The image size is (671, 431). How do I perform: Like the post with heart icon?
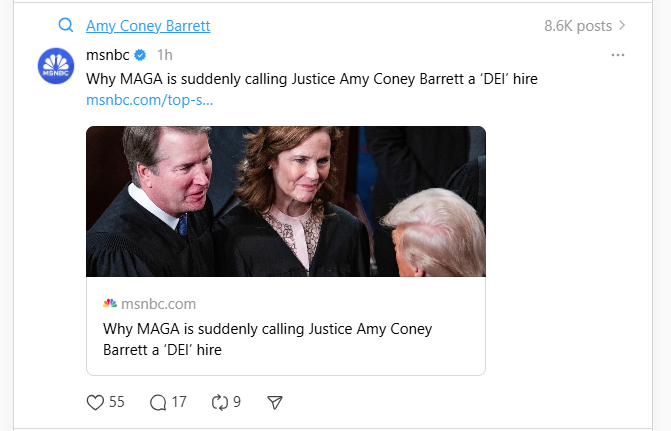(x=96, y=402)
